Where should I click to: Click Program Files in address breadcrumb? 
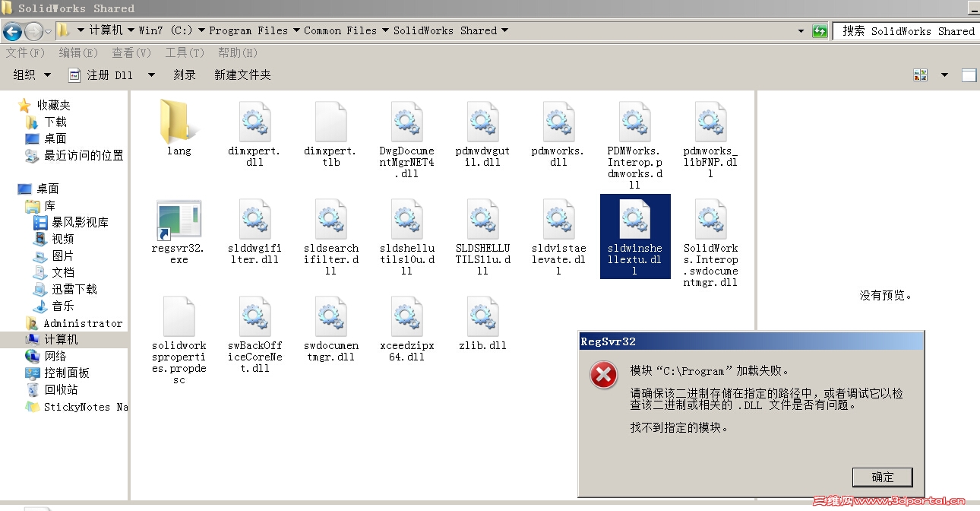click(248, 30)
